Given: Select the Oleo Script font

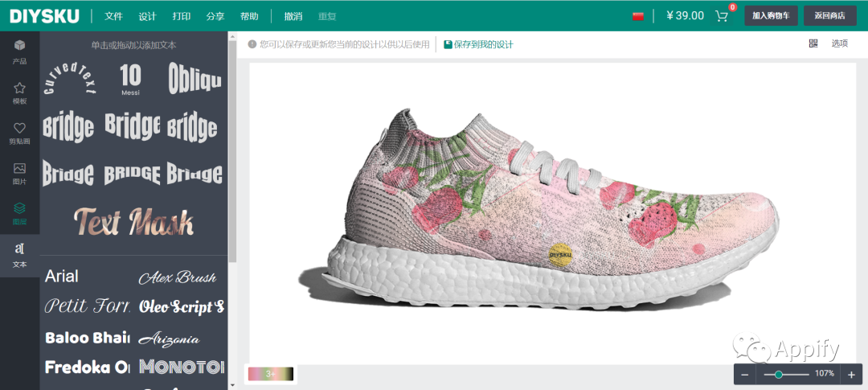Looking at the screenshot, I should tap(182, 306).
